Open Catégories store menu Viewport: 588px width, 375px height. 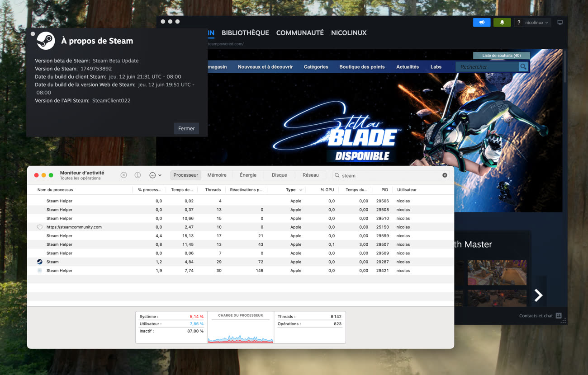tap(316, 67)
